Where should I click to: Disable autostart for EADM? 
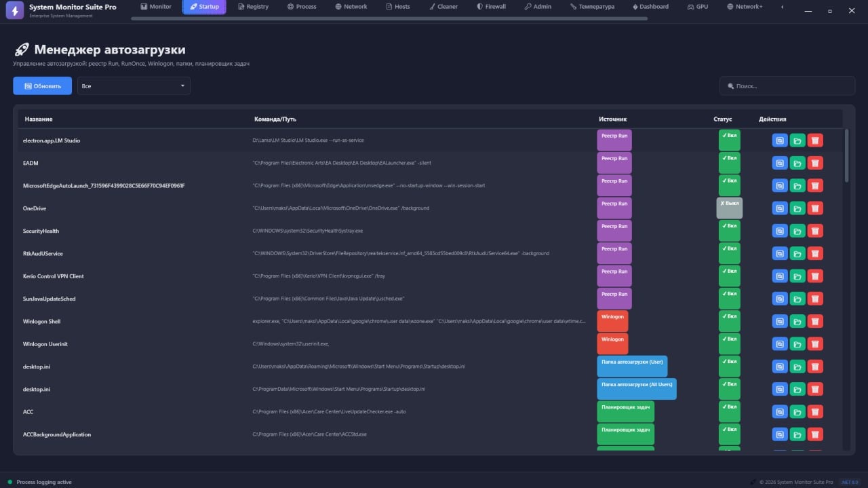click(x=729, y=162)
